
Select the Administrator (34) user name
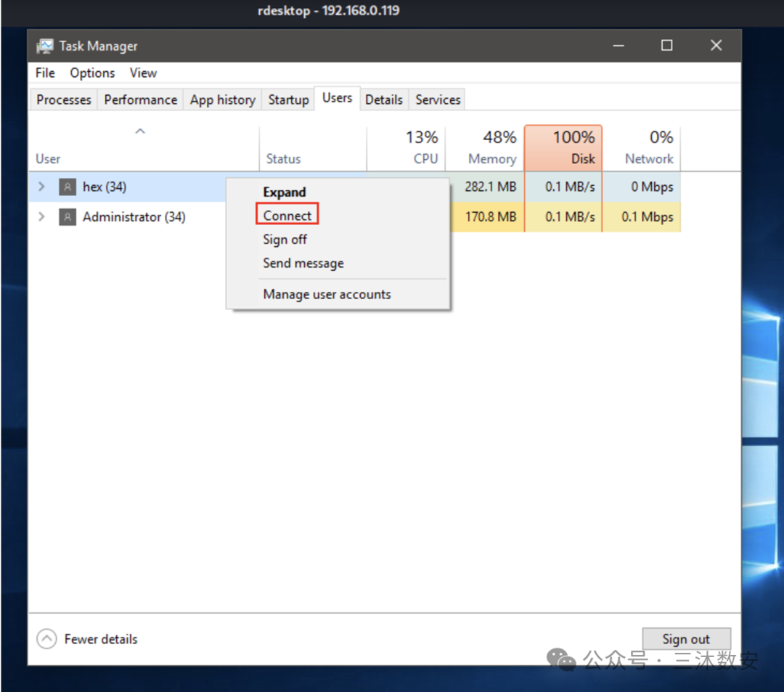134,217
